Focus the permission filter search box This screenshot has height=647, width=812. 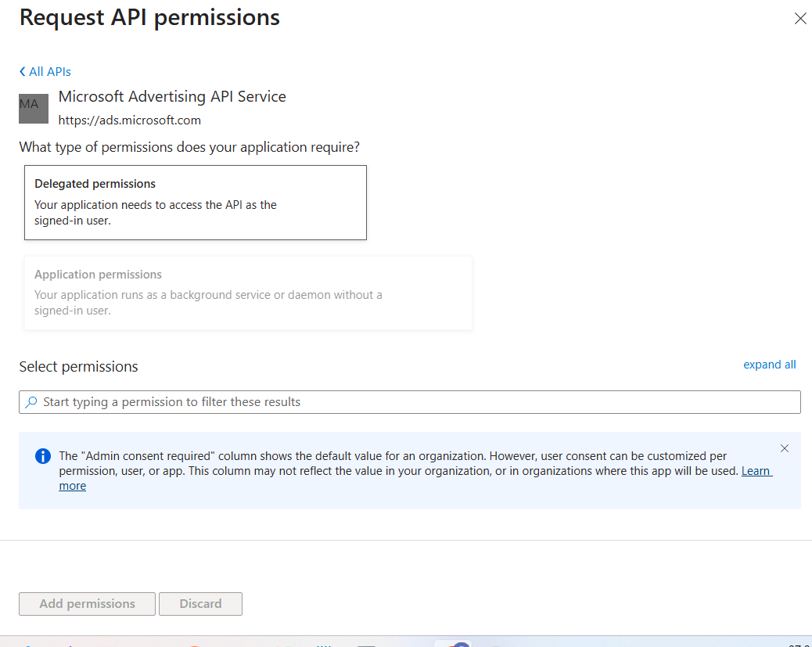coord(410,402)
